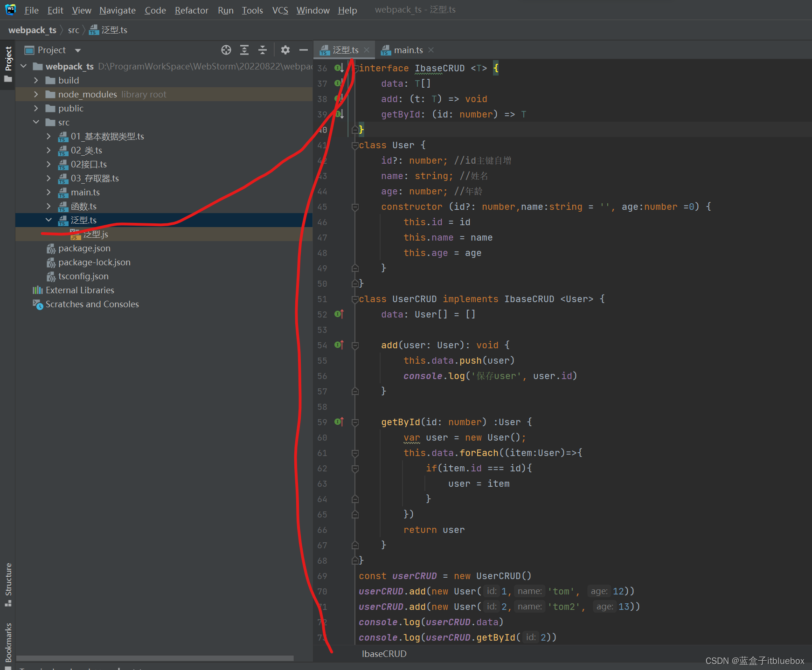The width and height of the screenshot is (812, 670).
Task: Open the Refactor menu
Action: 192,10
